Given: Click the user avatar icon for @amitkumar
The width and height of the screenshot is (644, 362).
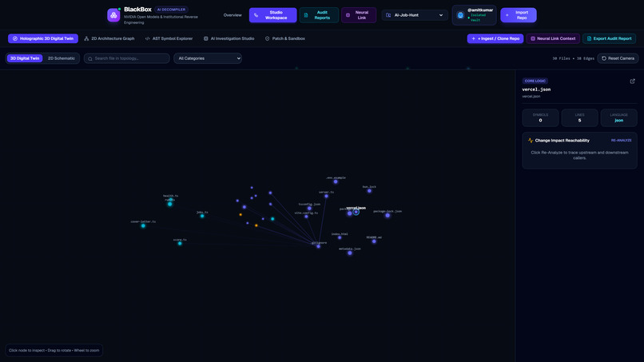Looking at the screenshot, I should [460, 15].
